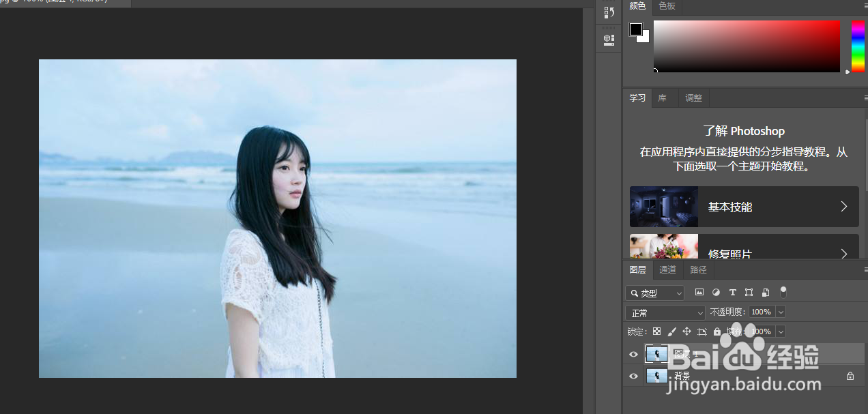Switch to the 调整 tab
The width and height of the screenshot is (868, 414).
point(694,98)
